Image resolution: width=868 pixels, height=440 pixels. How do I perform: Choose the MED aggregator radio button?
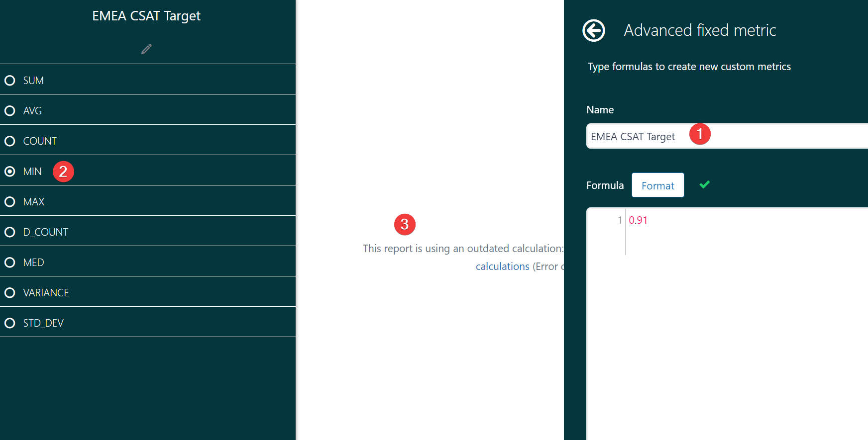pyautogui.click(x=10, y=263)
